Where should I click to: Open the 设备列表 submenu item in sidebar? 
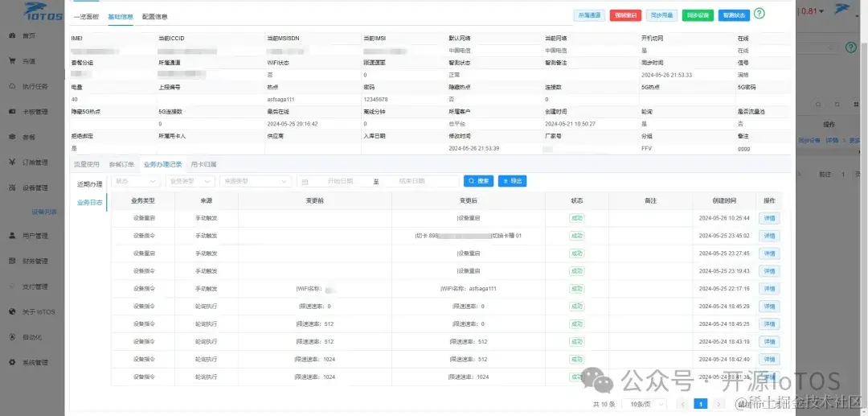pyautogui.click(x=43, y=212)
